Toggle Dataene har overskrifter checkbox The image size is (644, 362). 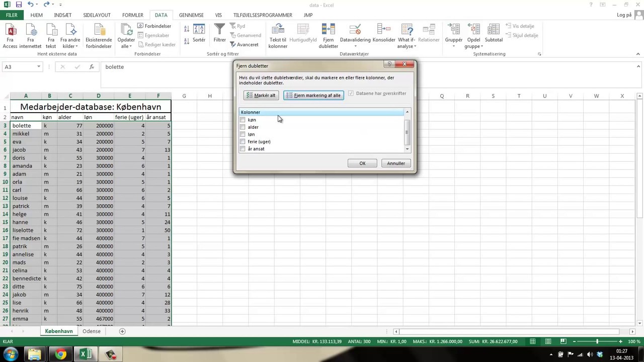(x=351, y=94)
